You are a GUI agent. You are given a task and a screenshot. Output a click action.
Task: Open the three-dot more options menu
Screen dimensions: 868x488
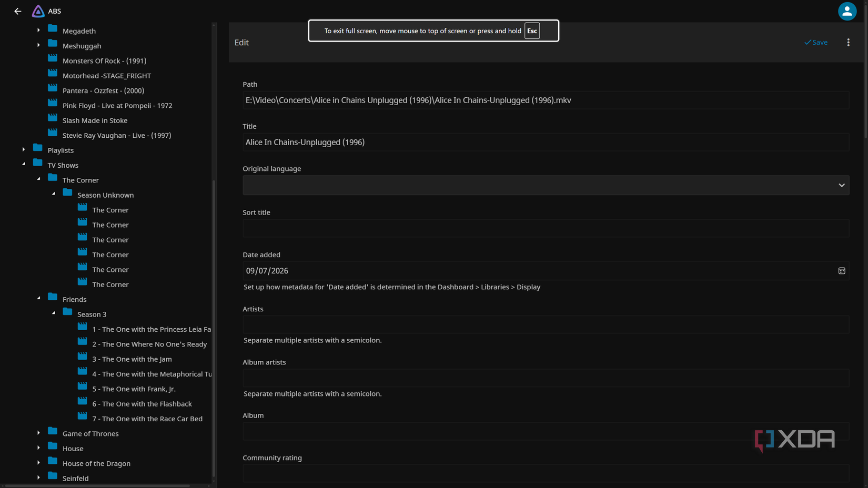(848, 43)
